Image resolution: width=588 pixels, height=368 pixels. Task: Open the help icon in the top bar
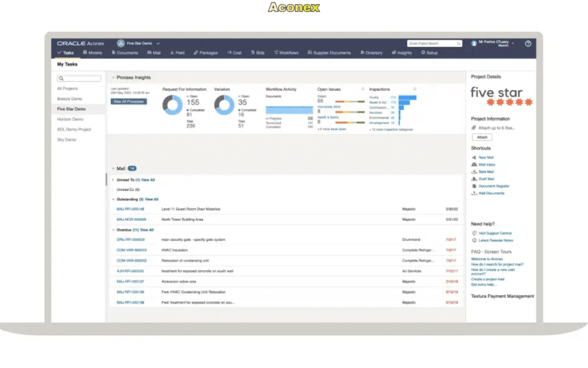coord(527,43)
